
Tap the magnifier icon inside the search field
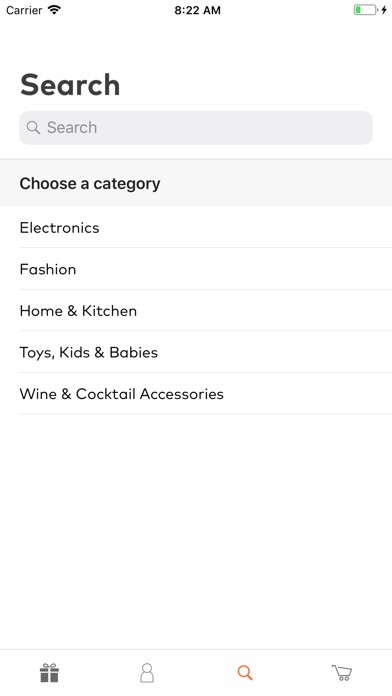33,127
